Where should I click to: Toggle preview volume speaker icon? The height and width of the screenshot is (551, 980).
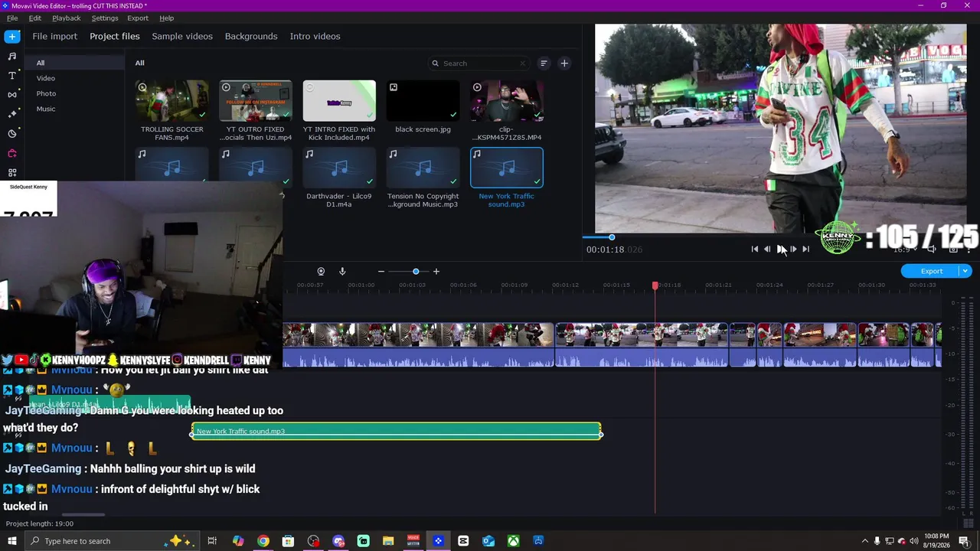pos(932,249)
